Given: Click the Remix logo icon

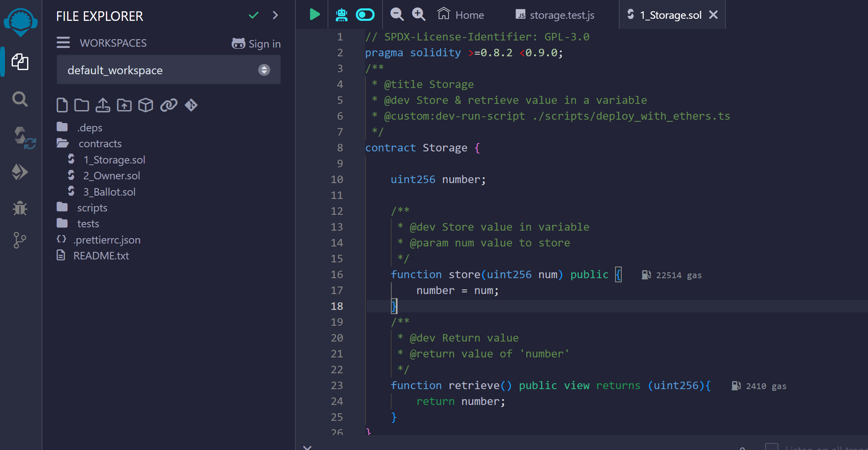Looking at the screenshot, I should (20, 22).
